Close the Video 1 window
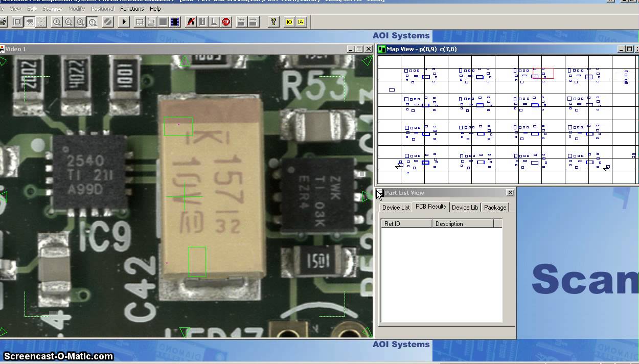This screenshot has width=639, height=364. (x=368, y=49)
